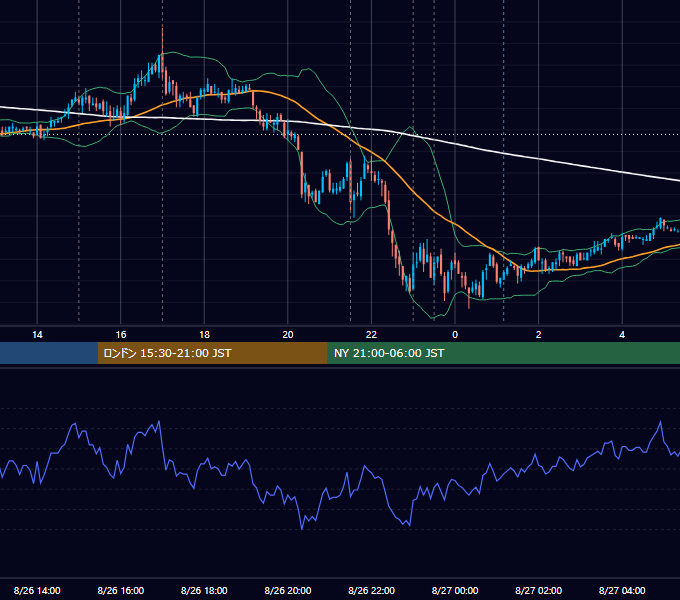Click the 8/26 14:00 date label

pos(37,590)
